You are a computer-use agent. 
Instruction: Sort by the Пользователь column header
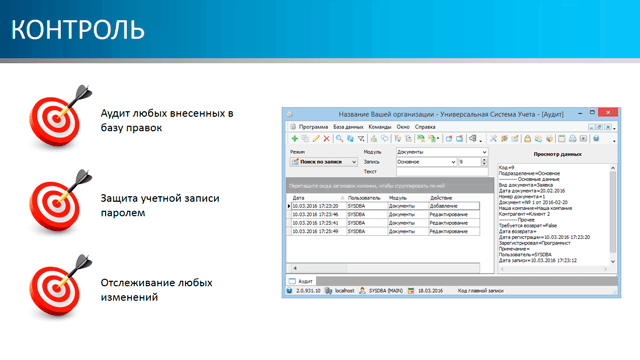[364, 198]
